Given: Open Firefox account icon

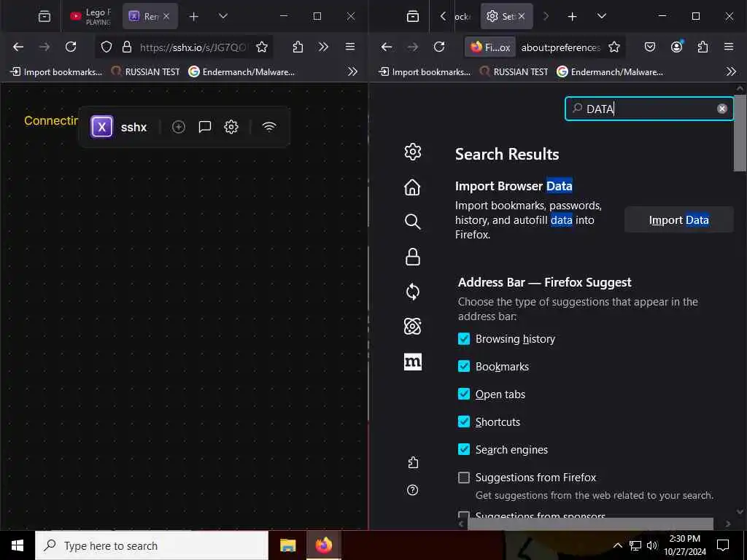Looking at the screenshot, I should (x=676, y=47).
